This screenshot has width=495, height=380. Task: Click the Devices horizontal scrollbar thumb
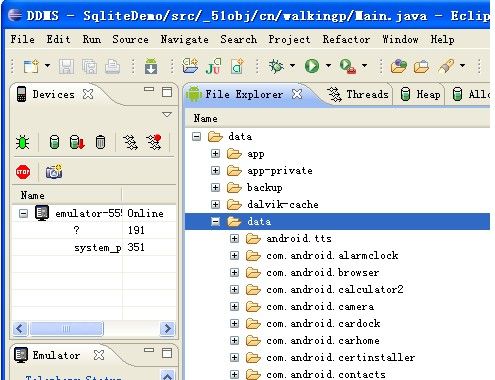point(66,329)
